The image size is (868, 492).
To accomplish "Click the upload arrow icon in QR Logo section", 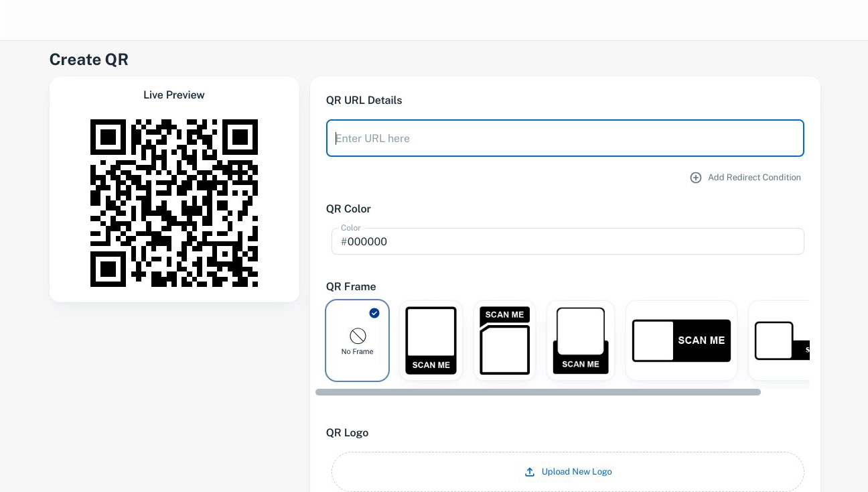I will coord(530,472).
